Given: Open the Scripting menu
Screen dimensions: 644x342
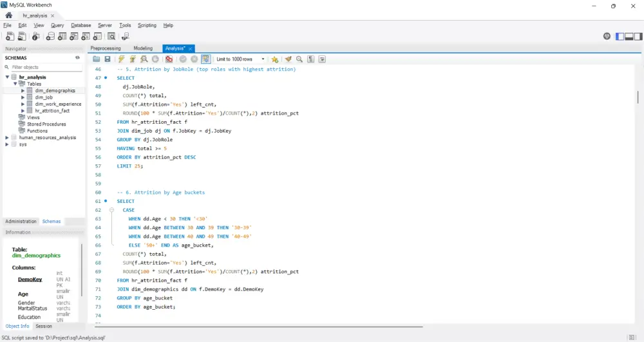Looking at the screenshot, I should [x=147, y=25].
